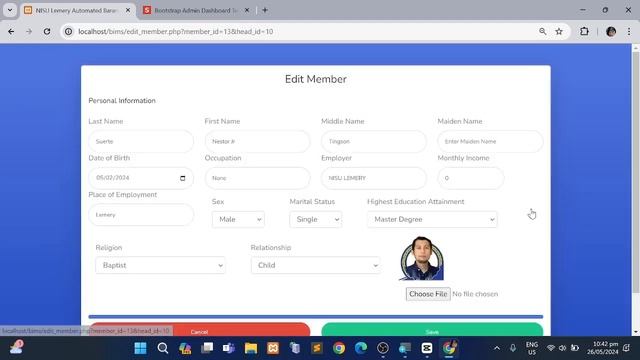Open CapCut from the taskbar
Screen dimensions: 640x360
pyautogui.click(x=427, y=348)
